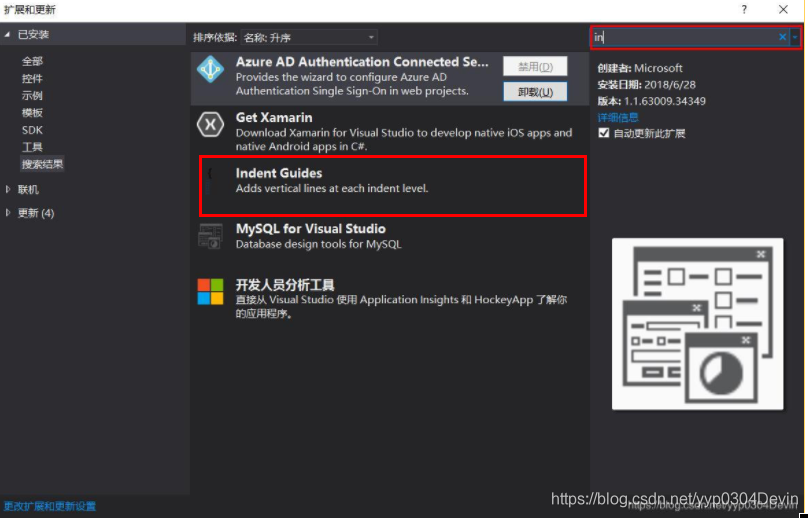This screenshot has width=808, height=518.
Task: Click the 联机 tree label
Action: [x=28, y=190]
